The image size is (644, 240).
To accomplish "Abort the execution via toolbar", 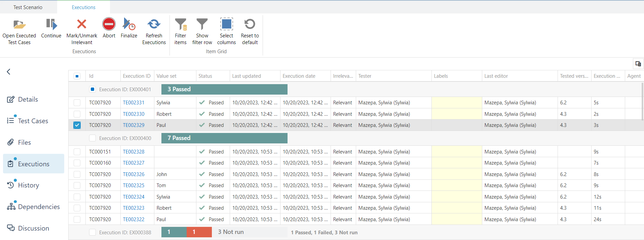I will 109,24.
